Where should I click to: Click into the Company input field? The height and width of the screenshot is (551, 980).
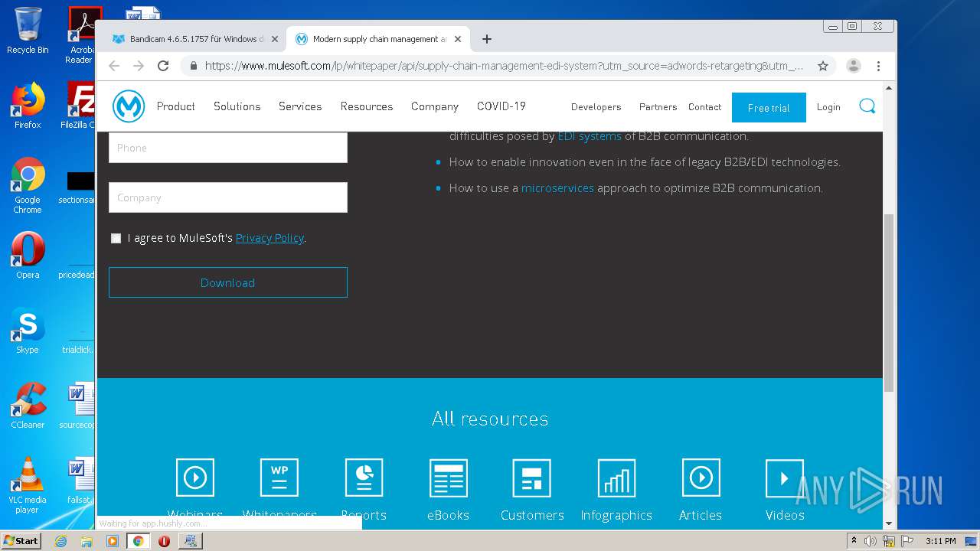[x=228, y=197]
